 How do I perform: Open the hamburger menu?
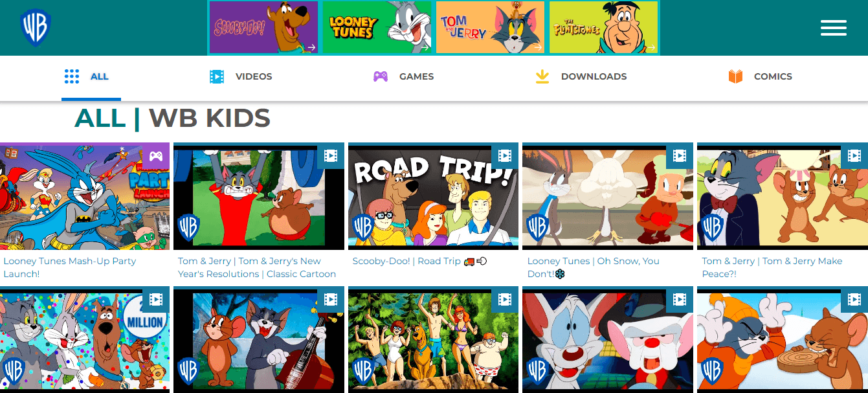pyautogui.click(x=834, y=28)
